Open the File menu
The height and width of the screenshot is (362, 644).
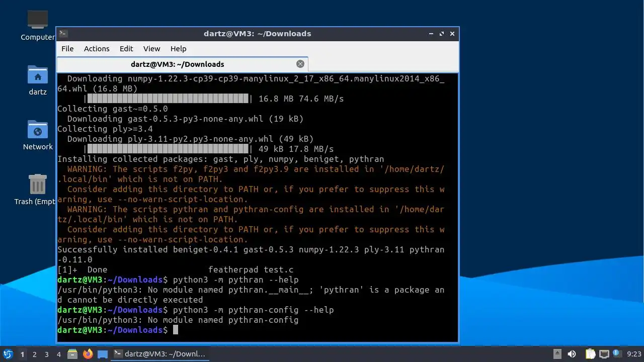click(67, 49)
